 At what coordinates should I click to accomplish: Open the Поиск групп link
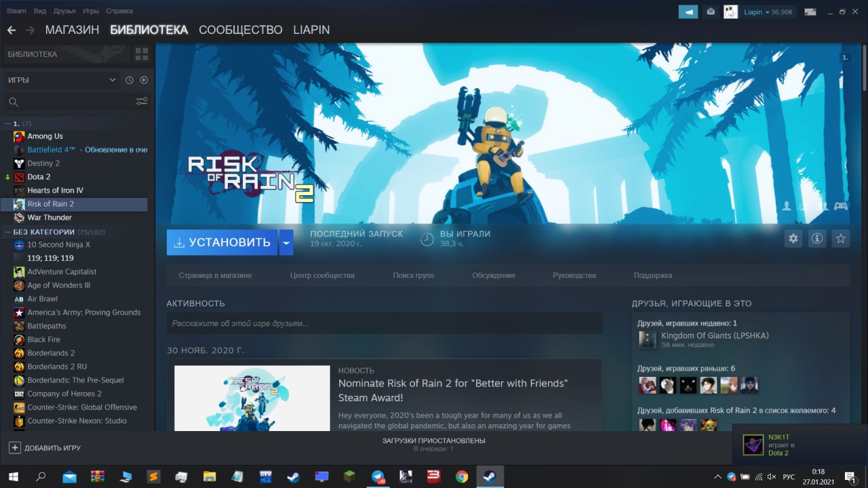point(414,275)
